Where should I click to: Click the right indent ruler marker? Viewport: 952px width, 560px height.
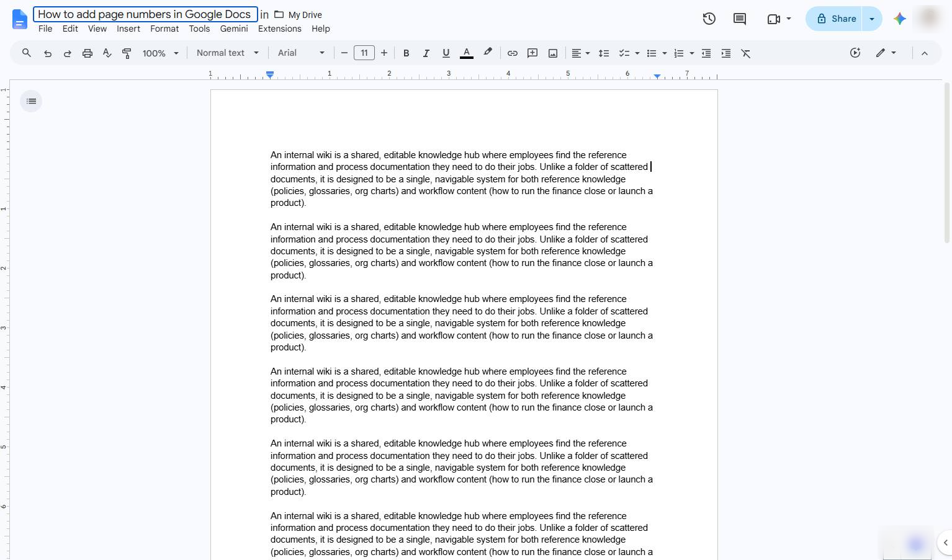(x=657, y=76)
